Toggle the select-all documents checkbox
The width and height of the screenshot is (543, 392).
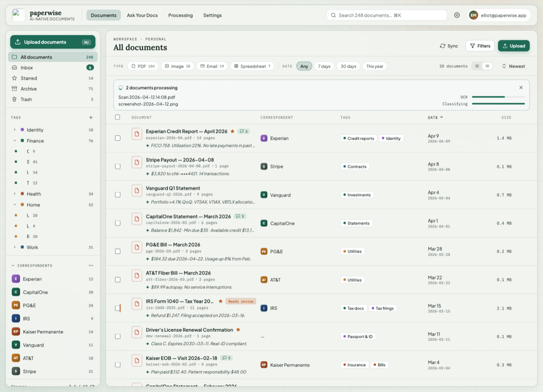pyautogui.click(x=118, y=117)
